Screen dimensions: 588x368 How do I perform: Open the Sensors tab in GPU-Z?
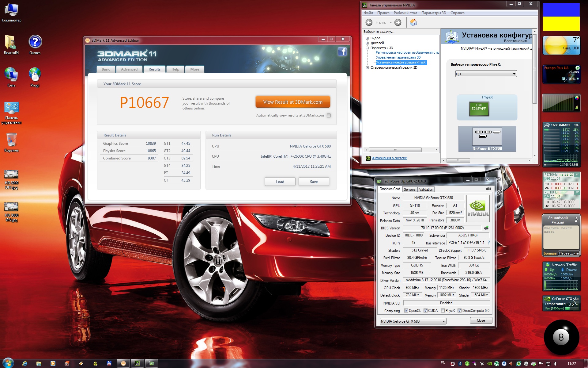click(x=409, y=190)
